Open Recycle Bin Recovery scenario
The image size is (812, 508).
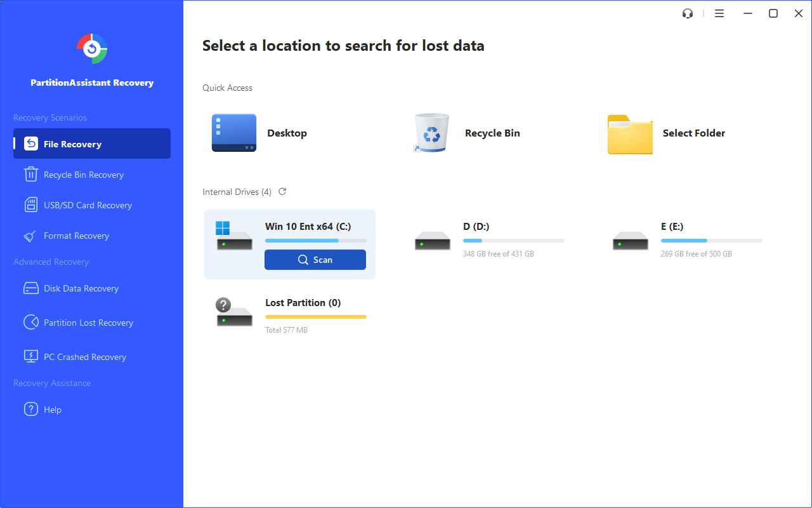pos(92,175)
